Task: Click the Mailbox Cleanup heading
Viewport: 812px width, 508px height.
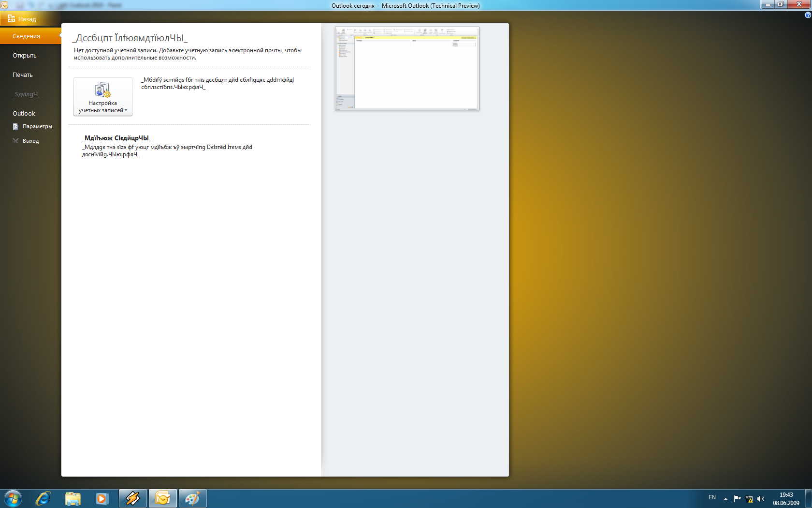Action: 116,138
